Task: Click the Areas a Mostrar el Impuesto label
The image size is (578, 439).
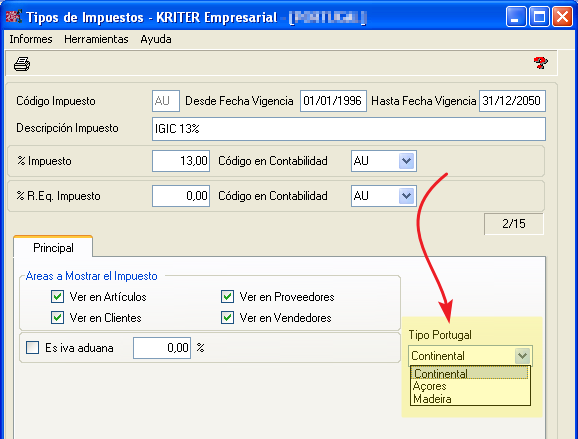Action: [91, 276]
